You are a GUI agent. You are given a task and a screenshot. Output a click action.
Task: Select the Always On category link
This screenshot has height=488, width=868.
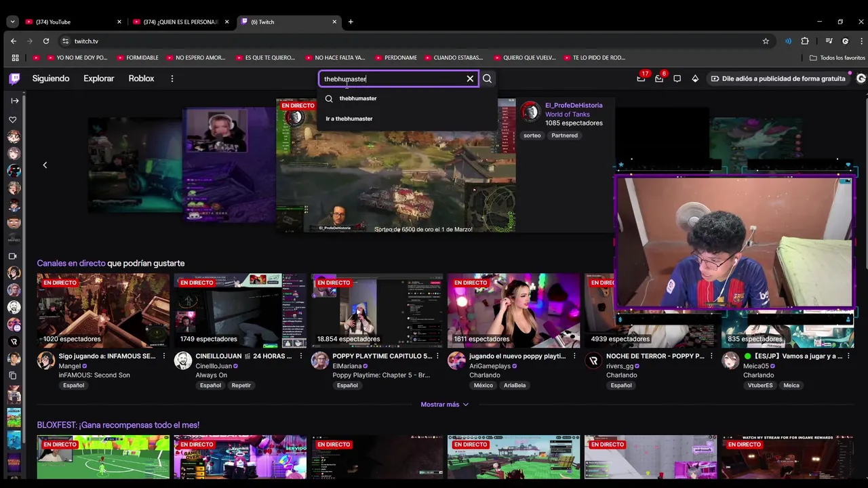point(212,375)
